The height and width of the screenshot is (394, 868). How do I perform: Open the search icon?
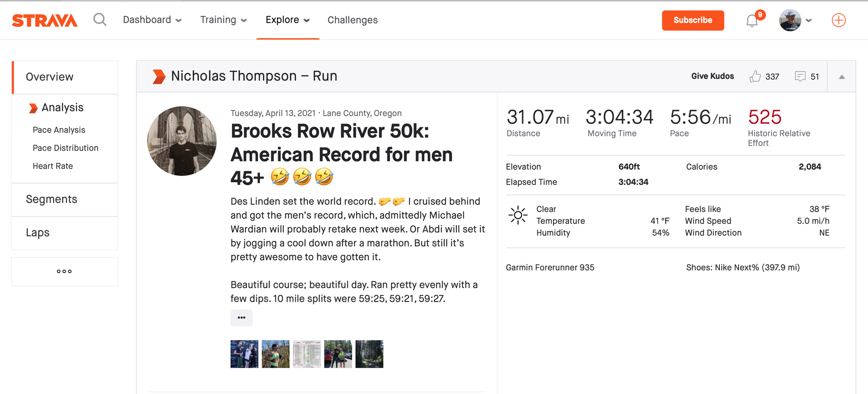coord(100,20)
